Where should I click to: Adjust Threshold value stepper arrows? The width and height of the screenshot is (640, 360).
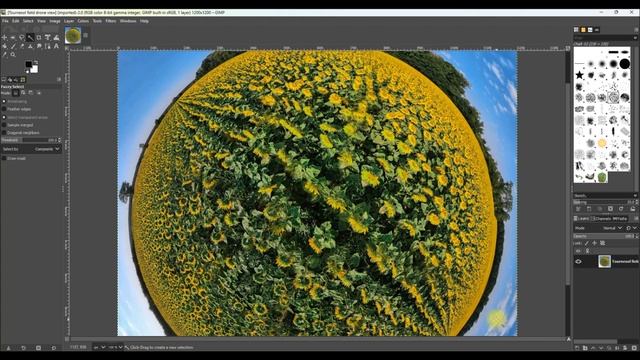coord(60,140)
